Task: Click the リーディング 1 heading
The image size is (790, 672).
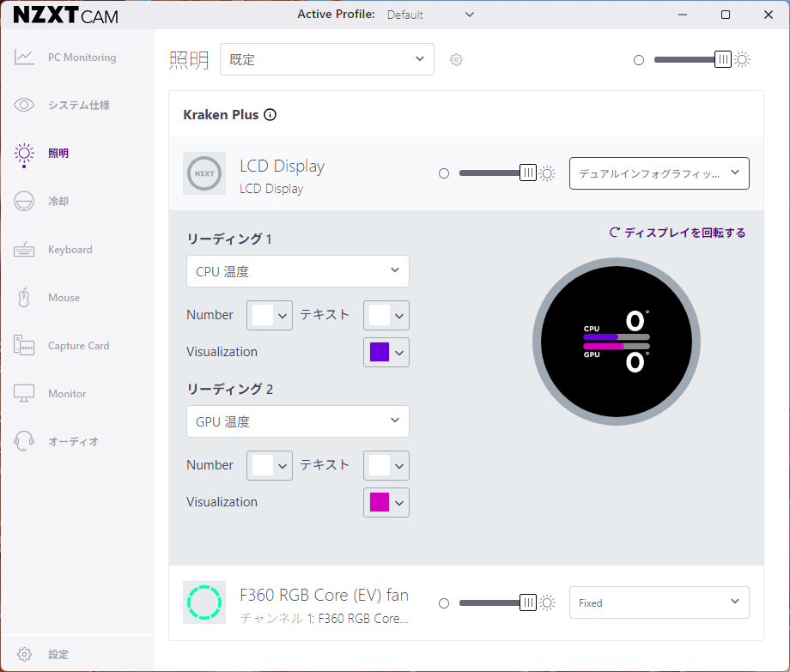Action: 229,239
